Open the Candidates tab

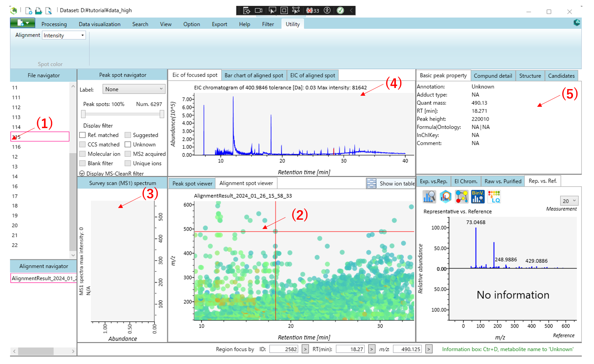(x=561, y=76)
